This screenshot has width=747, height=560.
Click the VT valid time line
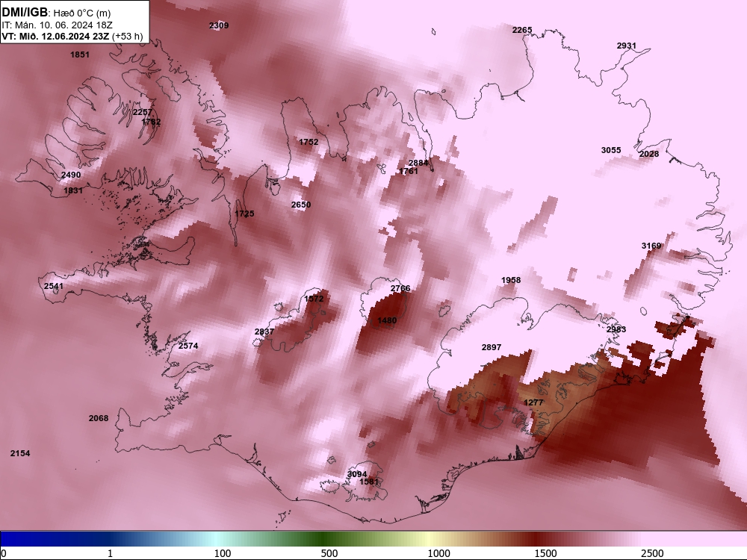tap(72, 36)
